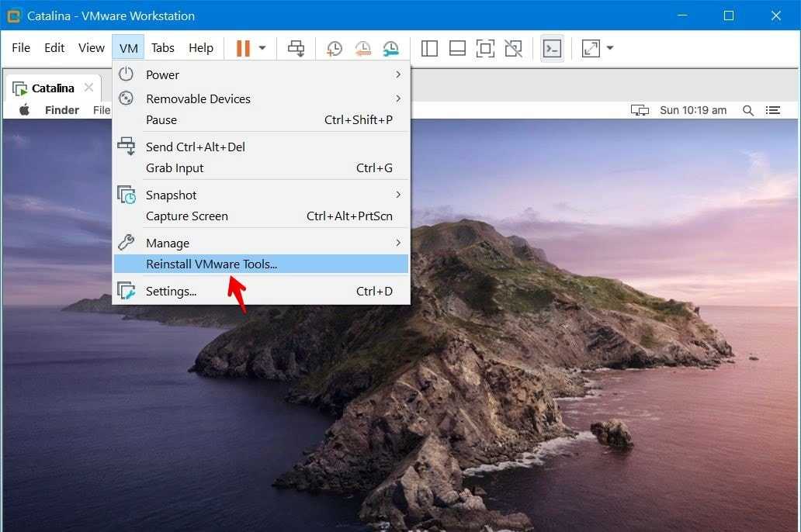Open the View menu
This screenshot has width=801, height=532.
tap(92, 48)
